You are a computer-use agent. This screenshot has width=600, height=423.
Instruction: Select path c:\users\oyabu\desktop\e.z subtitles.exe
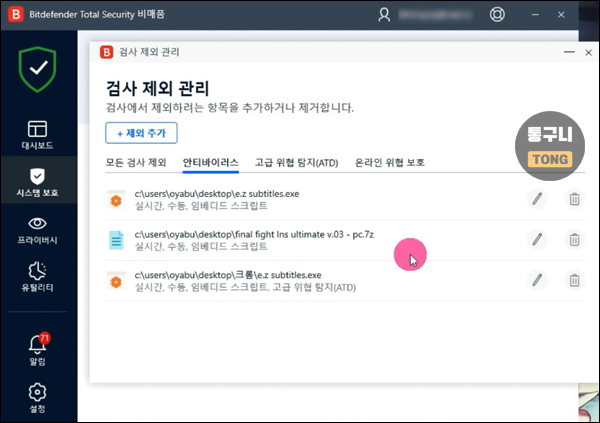coord(217,194)
